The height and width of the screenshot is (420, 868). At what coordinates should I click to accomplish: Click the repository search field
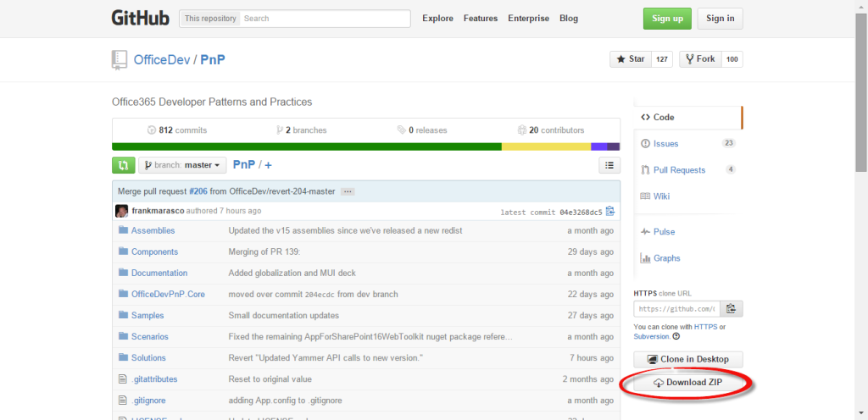click(x=326, y=19)
